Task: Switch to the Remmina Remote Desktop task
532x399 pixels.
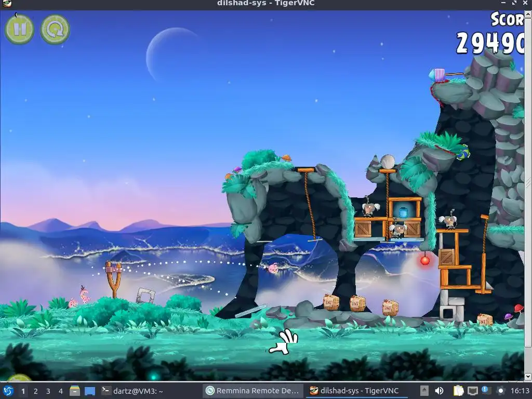Action: point(253,391)
